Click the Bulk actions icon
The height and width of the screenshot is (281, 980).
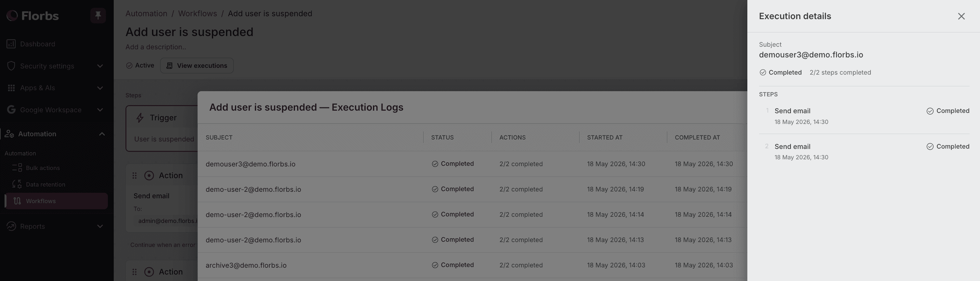[17, 168]
